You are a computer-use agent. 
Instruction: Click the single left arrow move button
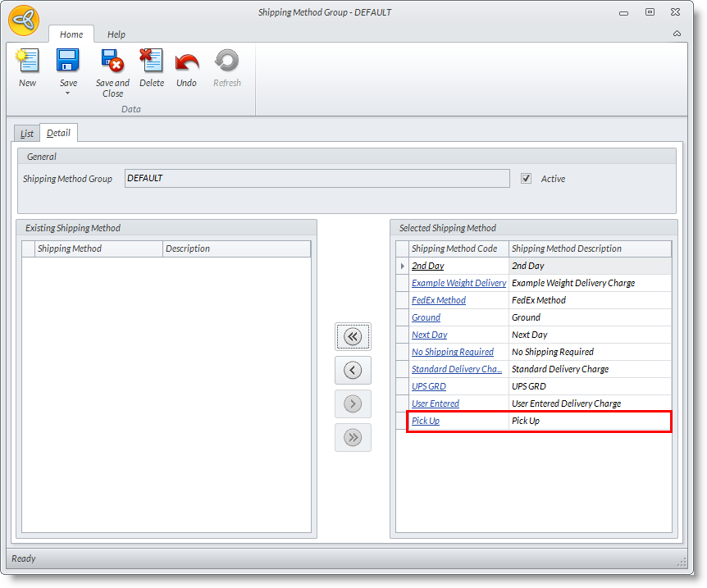pyautogui.click(x=353, y=371)
